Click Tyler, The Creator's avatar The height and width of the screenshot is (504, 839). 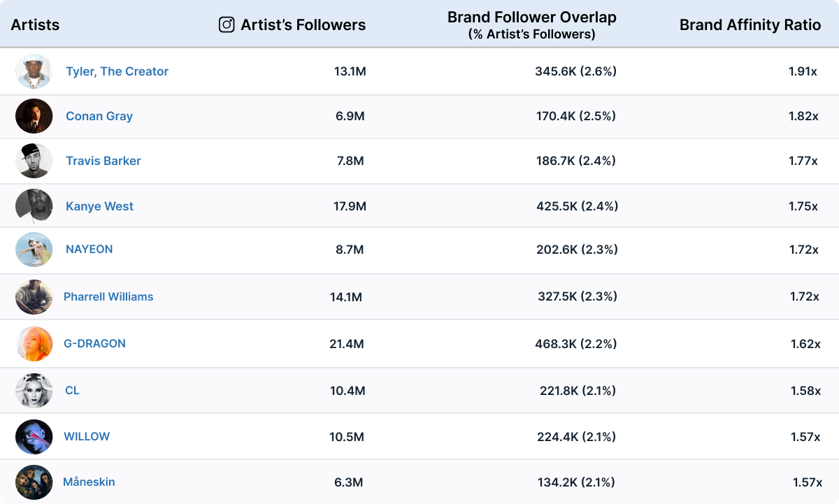34,71
